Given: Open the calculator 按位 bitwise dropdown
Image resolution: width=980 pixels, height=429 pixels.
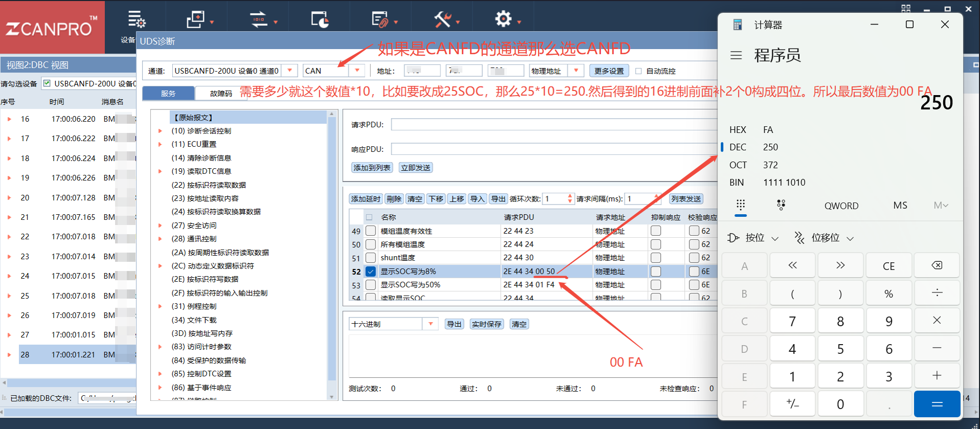Looking at the screenshot, I should point(753,238).
